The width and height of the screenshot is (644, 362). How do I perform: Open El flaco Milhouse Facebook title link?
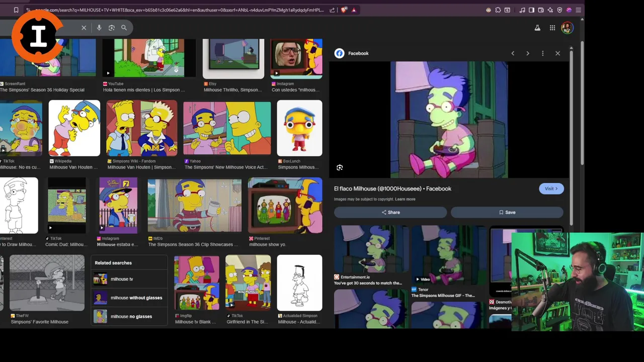coord(392,189)
